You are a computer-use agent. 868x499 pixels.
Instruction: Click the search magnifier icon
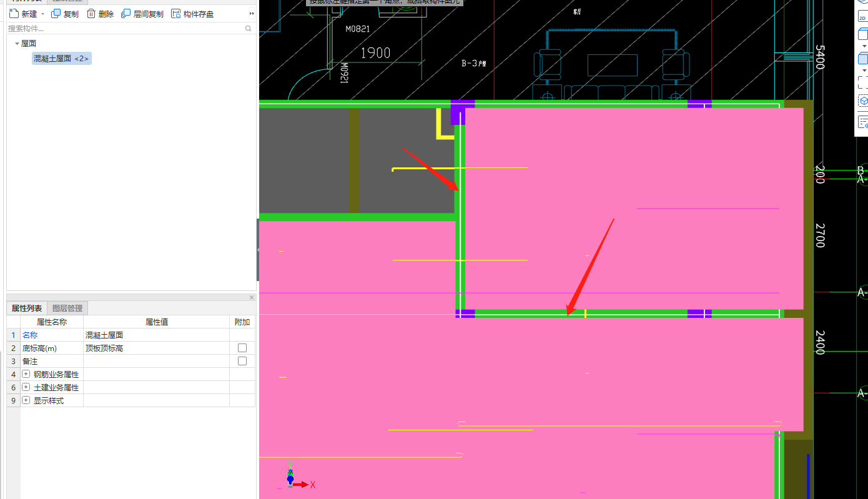click(x=249, y=28)
